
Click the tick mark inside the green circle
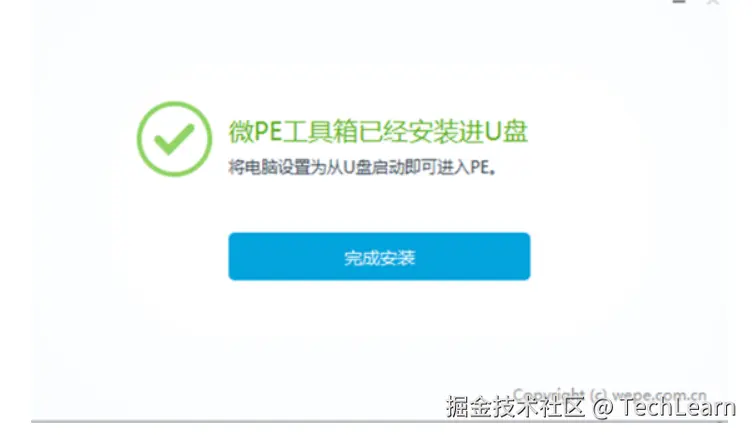click(x=174, y=140)
